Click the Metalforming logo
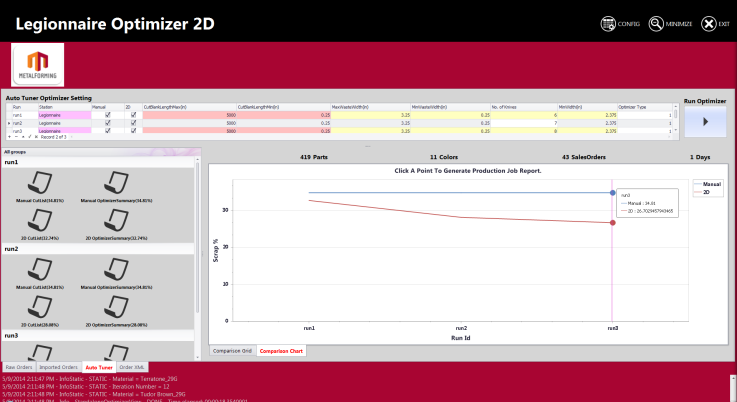This screenshot has height=402, width=737. [38, 65]
